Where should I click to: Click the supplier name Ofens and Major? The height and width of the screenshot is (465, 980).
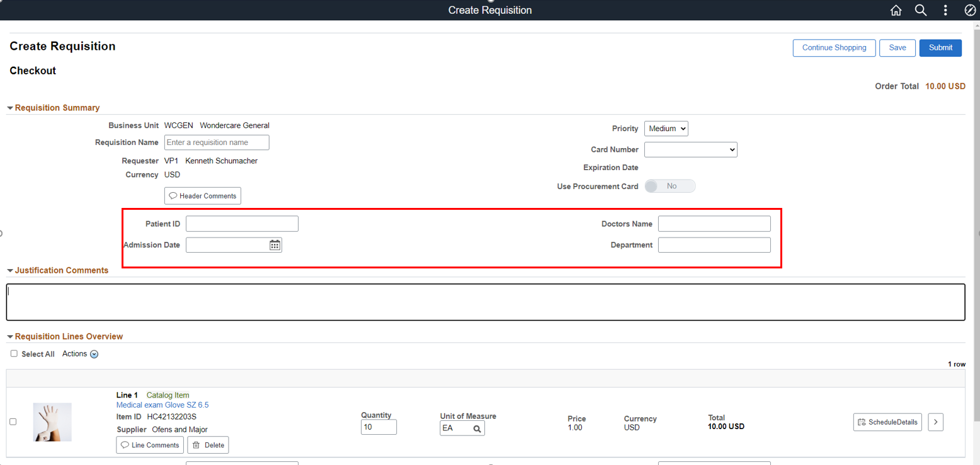[x=180, y=430]
